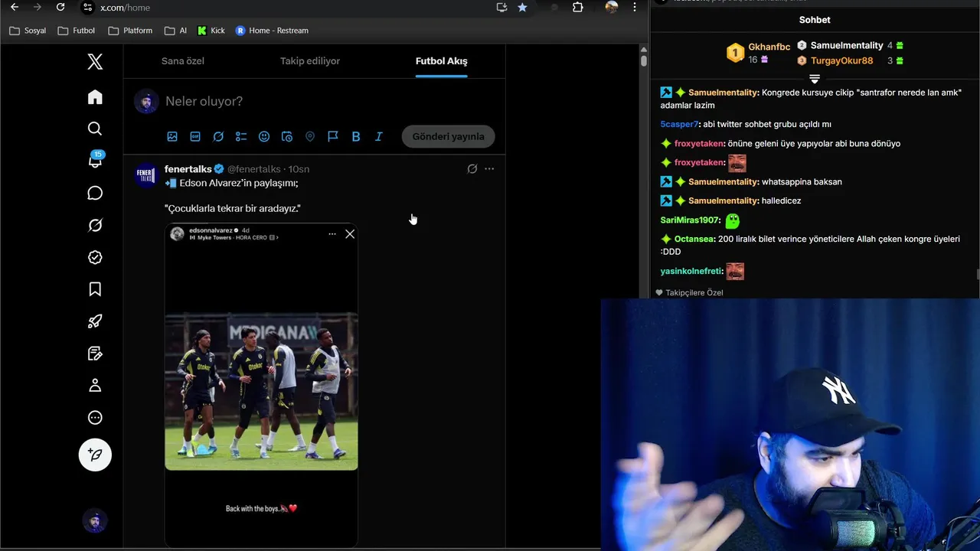The image size is (980, 551).
Task: Expand the Platform bookmarks folder
Action: pyautogui.click(x=130, y=31)
